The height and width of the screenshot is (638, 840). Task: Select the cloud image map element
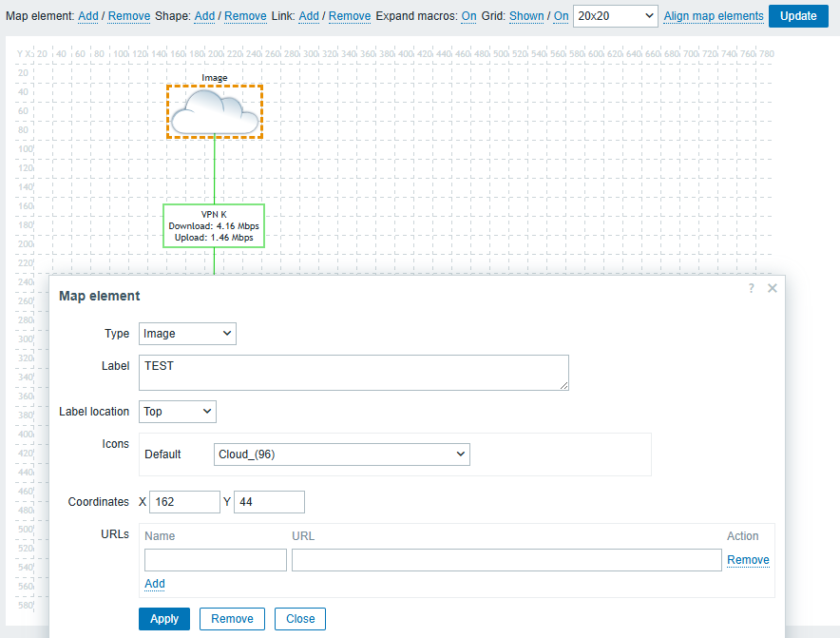[215, 111]
